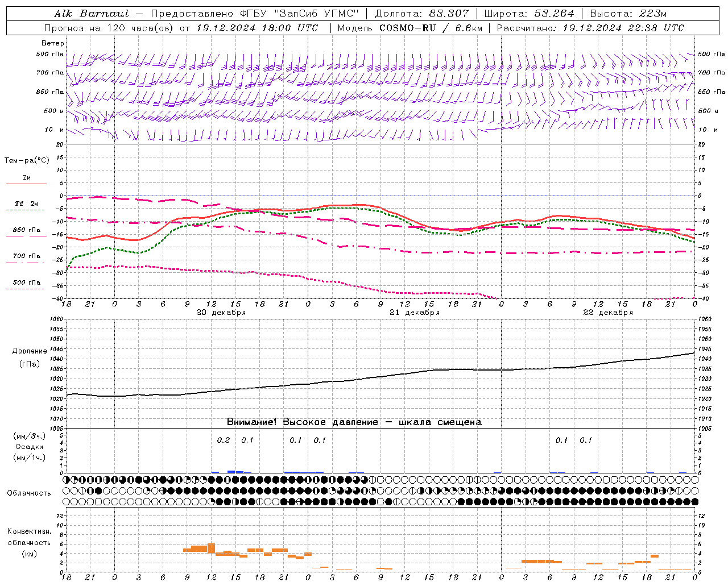Click the 'Ветер' wind panel label

53,43
